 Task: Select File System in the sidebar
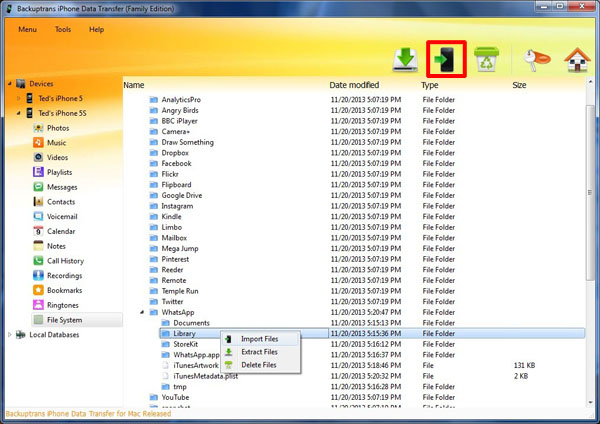(64, 320)
